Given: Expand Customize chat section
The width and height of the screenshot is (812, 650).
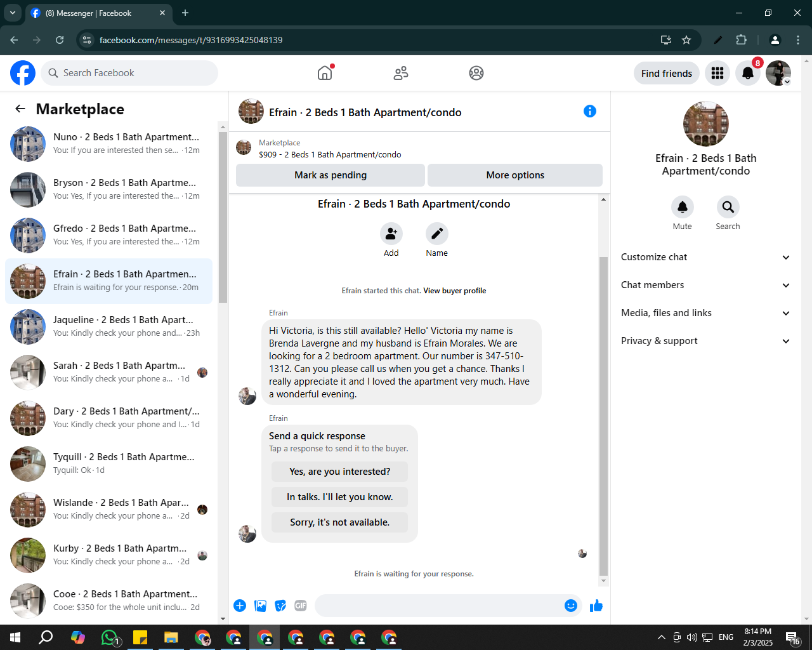Looking at the screenshot, I should (706, 257).
